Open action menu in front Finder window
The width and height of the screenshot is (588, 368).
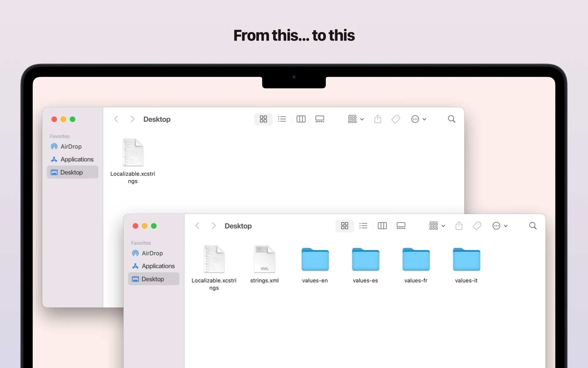coord(500,226)
